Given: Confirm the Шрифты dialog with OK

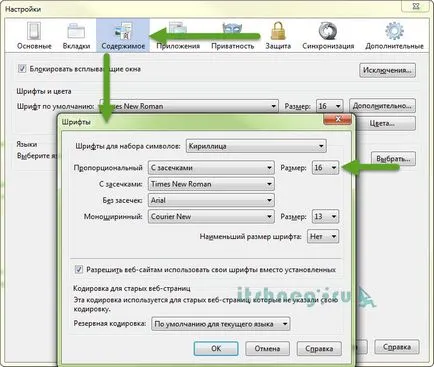Looking at the screenshot, I should click(x=216, y=349).
